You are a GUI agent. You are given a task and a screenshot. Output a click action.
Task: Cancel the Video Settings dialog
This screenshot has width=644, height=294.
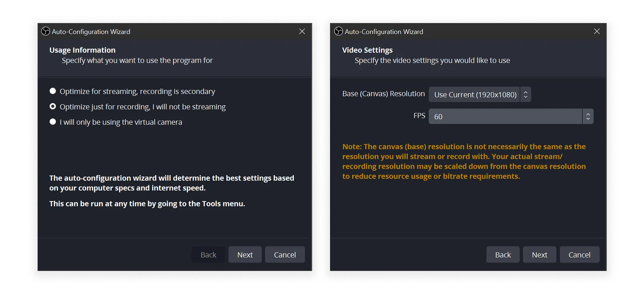tap(579, 255)
